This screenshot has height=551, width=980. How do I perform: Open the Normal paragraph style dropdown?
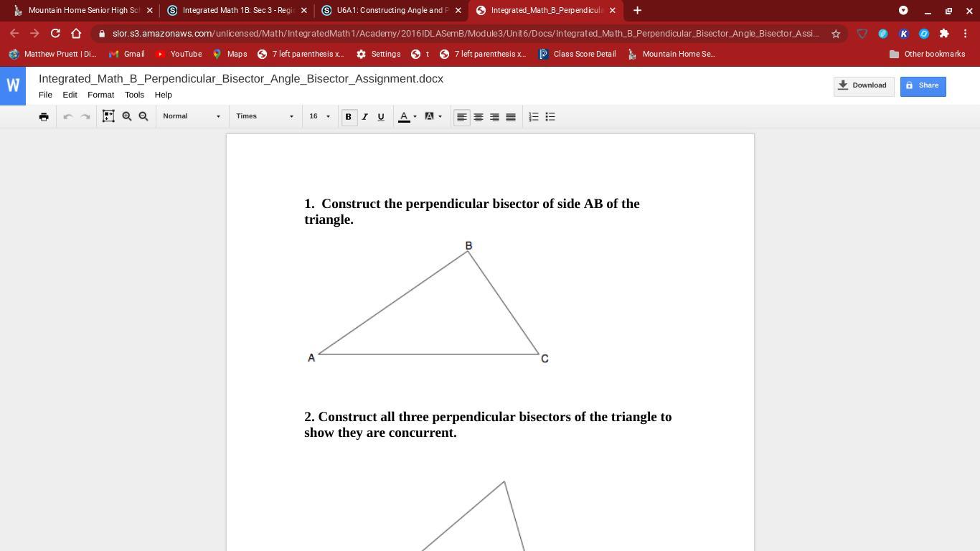tap(192, 116)
